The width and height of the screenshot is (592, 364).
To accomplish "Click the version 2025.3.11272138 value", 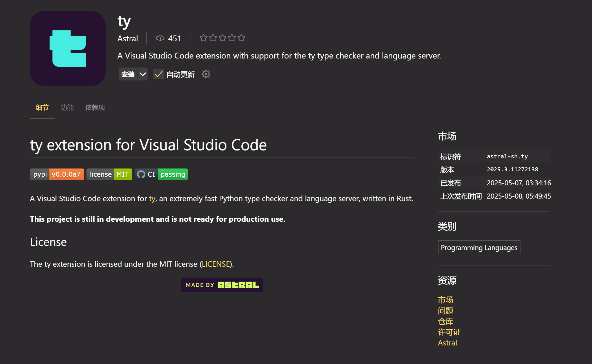I will [513, 169].
